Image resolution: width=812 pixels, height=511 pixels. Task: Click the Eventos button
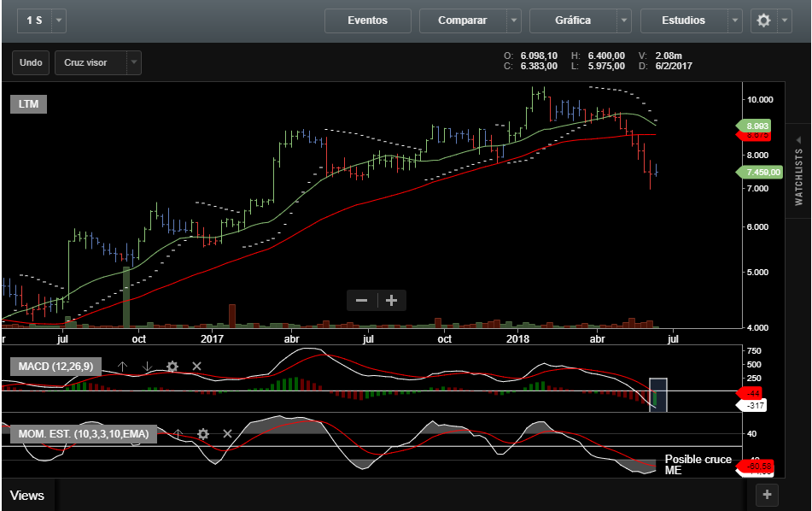coord(367,21)
